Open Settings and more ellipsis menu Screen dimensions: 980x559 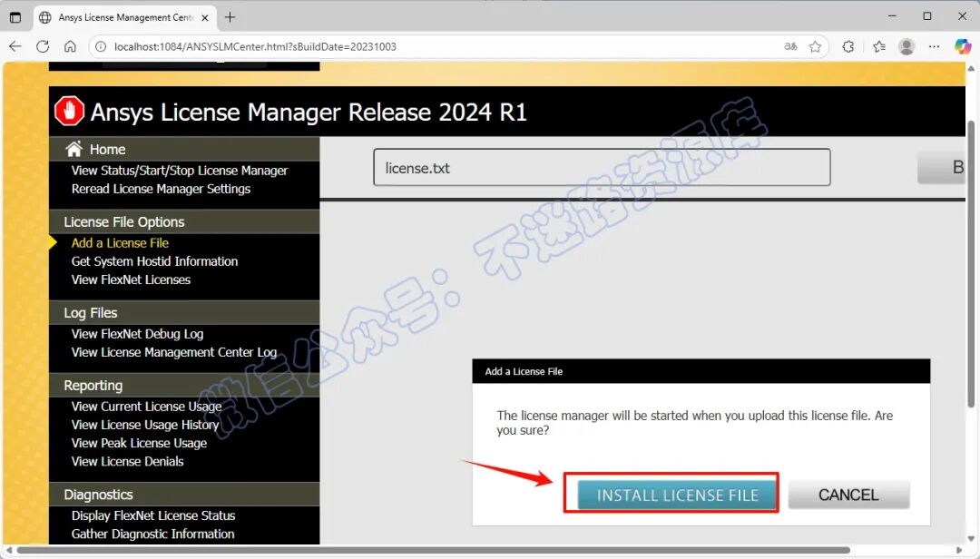tap(934, 46)
